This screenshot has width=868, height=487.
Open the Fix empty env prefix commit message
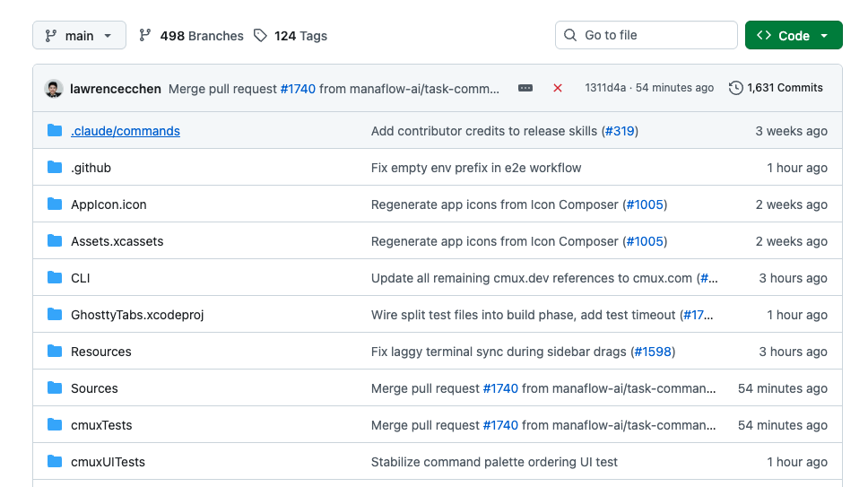point(476,168)
